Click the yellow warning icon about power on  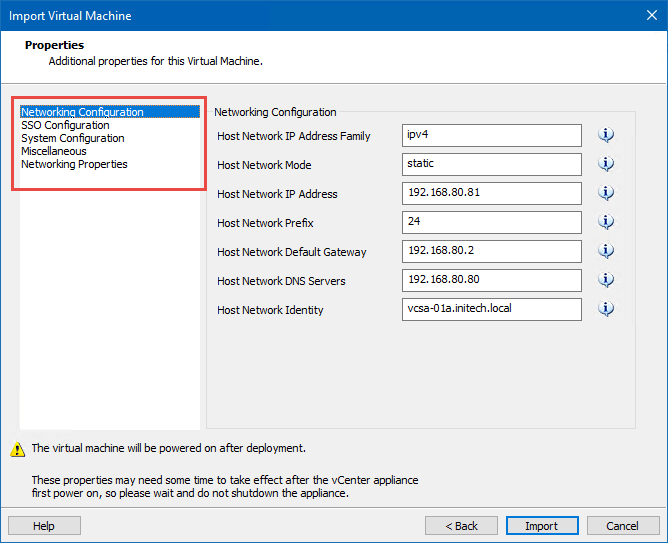point(17,449)
